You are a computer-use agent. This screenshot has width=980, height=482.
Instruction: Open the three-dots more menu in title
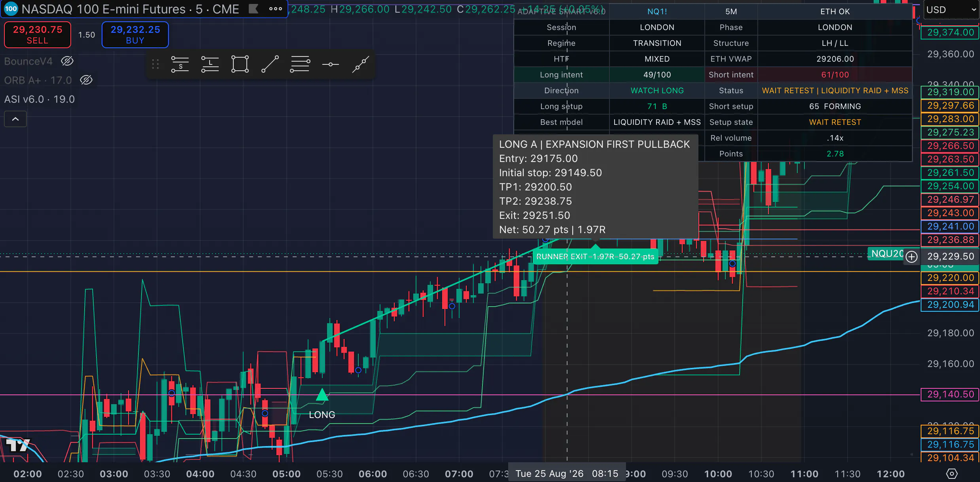tap(276, 9)
